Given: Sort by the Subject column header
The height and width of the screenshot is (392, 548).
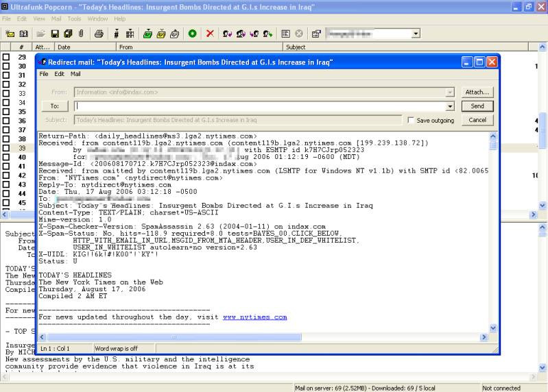Looking at the screenshot, I should click(x=405, y=47).
